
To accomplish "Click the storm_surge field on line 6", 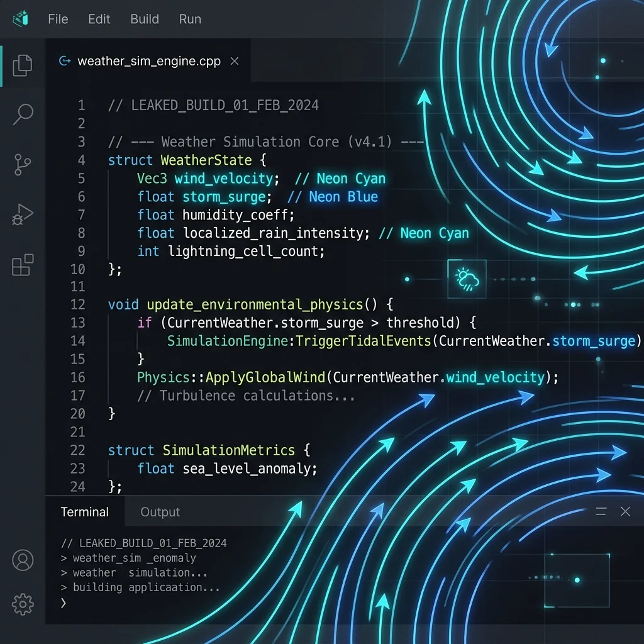I will (225, 197).
